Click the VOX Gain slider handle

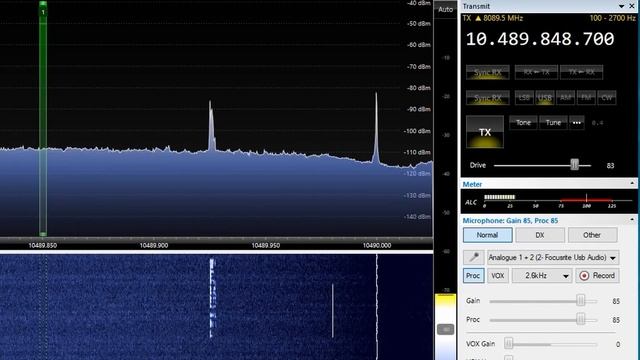tap(508, 344)
